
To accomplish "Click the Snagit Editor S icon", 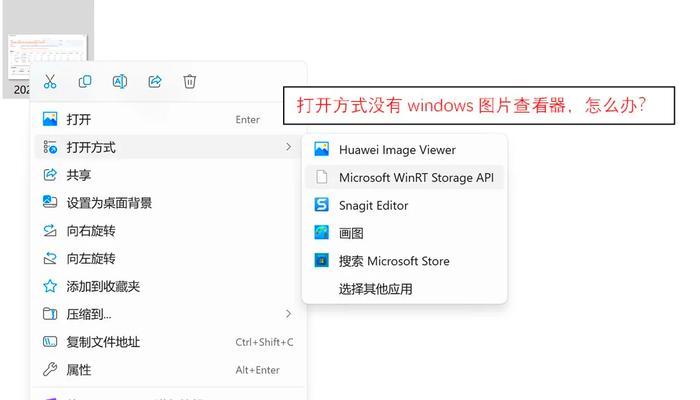I will 321,205.
